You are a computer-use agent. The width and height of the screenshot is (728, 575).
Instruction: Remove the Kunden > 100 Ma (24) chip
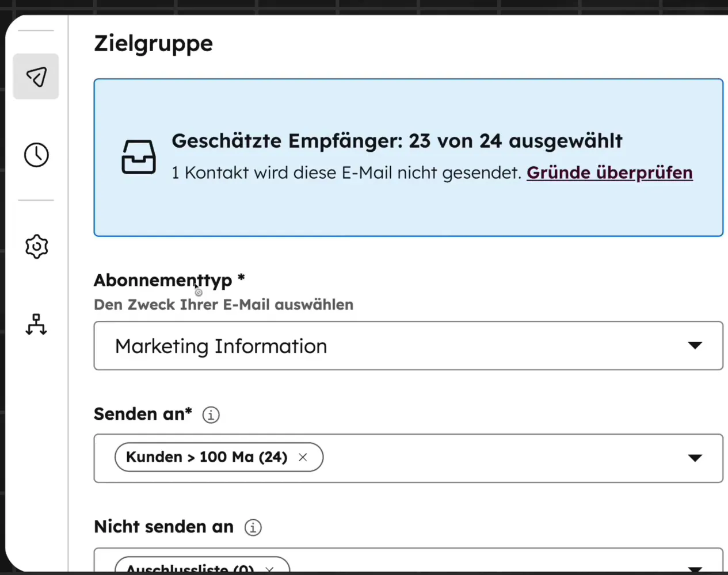pyautogui.click(x=303, y=457)
